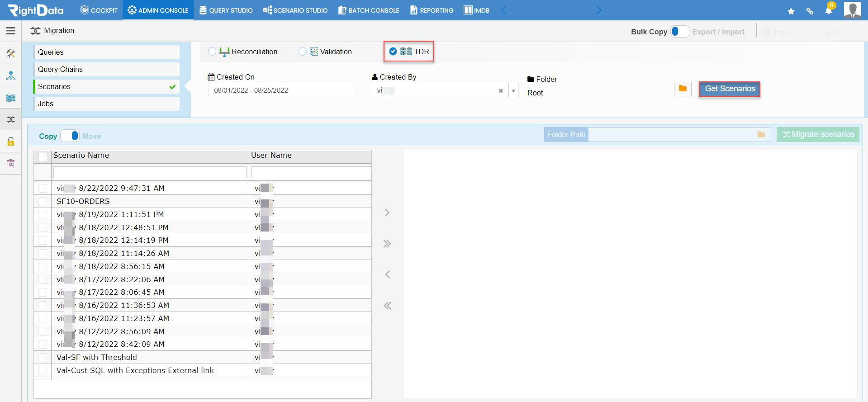
Task: Open the user profile avatar
Action: point(853,10)
